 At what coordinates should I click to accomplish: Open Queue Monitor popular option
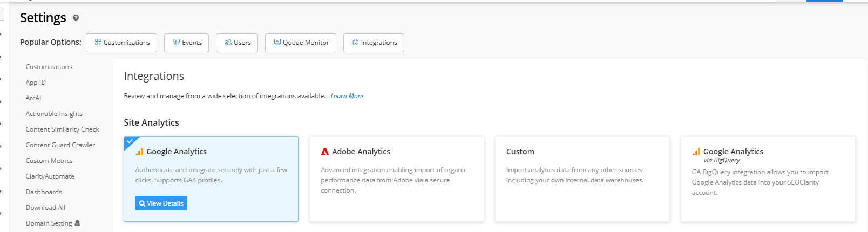point(301,43)
